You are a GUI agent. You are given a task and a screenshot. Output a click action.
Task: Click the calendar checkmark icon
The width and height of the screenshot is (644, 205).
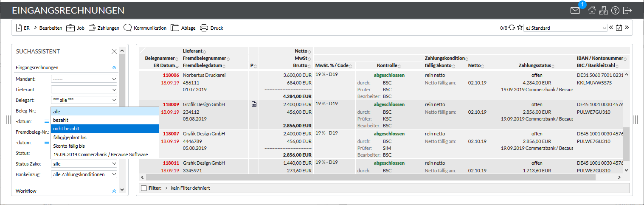coord(619,28)
